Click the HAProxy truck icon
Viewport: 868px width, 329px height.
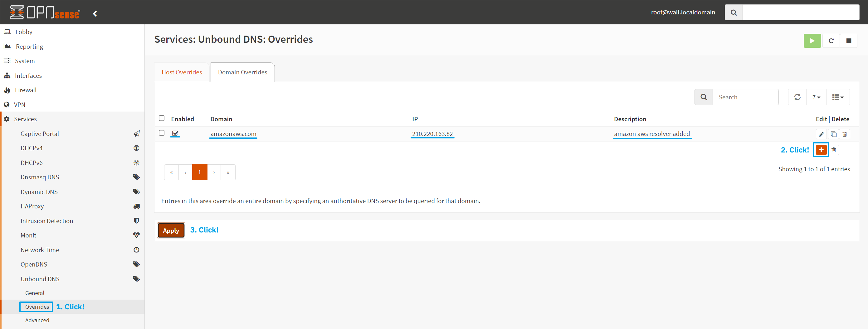(136, 206)
